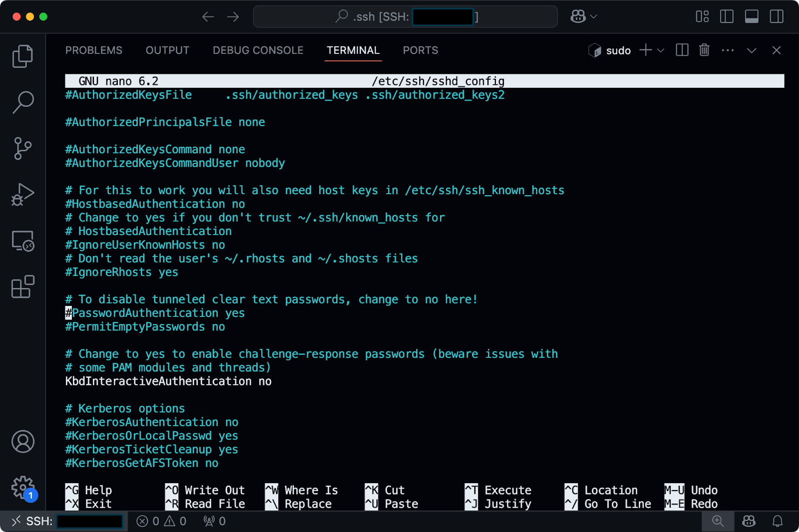Screen dimensions: 799x532
Task: Click the #AuthorizedPrincipalsFile none line
Action: (x=165, y=122)
